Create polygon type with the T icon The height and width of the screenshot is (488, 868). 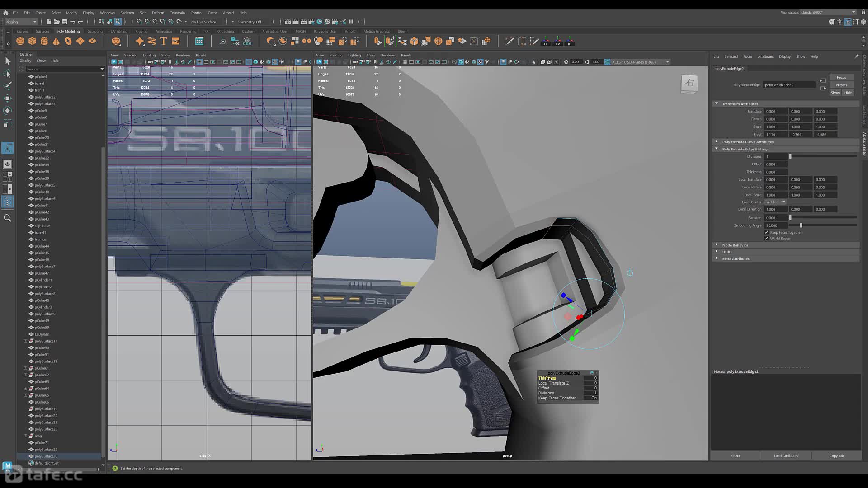point(164,41)
